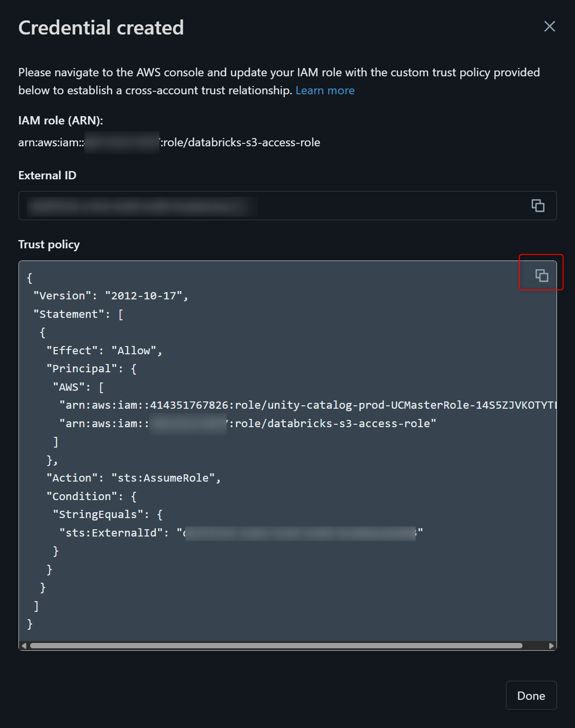Click the "Version": "2012-10-17" line
This screenshot has height=728, width=575.
tap(110, 295)
